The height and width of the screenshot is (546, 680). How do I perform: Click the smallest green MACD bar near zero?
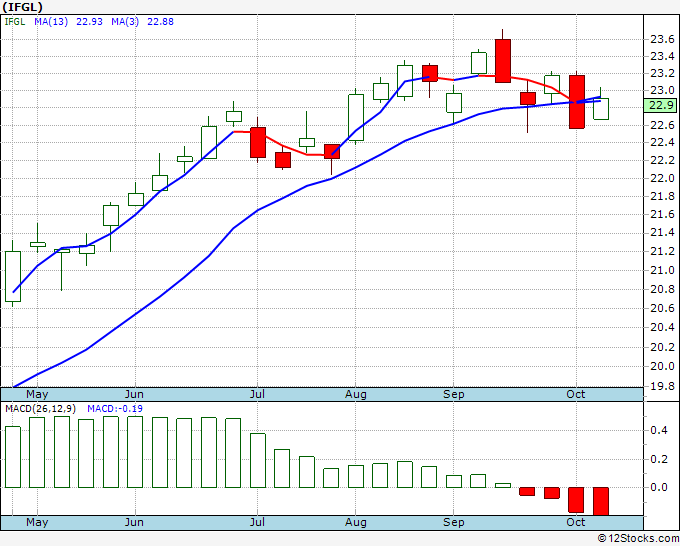click(503, 485)
